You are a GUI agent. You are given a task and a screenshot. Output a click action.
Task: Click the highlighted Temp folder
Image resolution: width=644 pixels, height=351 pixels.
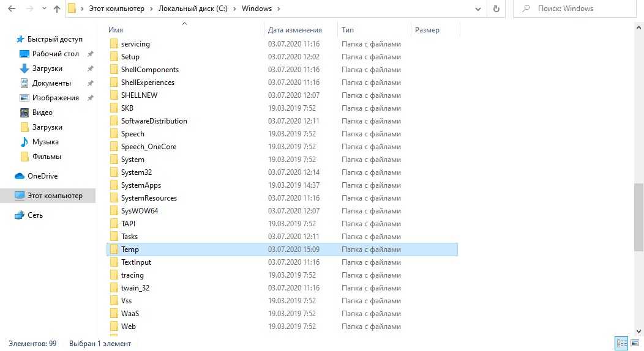pyautogui.click(x=282, y=249)
